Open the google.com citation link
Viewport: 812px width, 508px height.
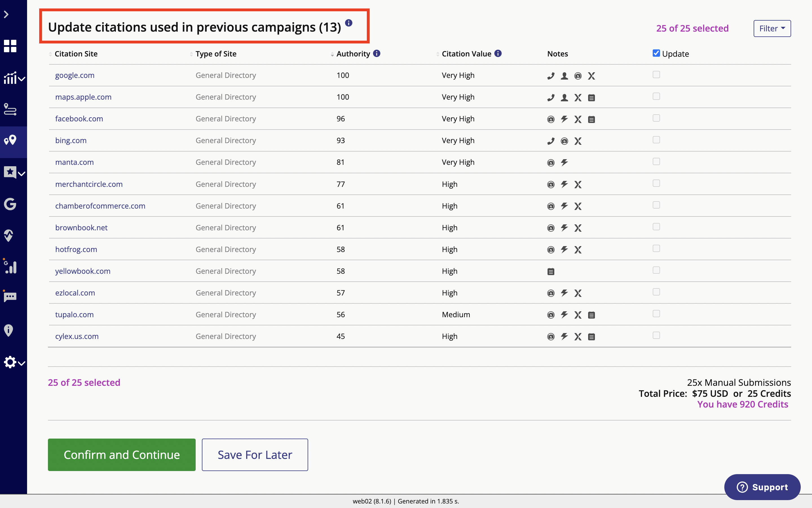[75, 75]
